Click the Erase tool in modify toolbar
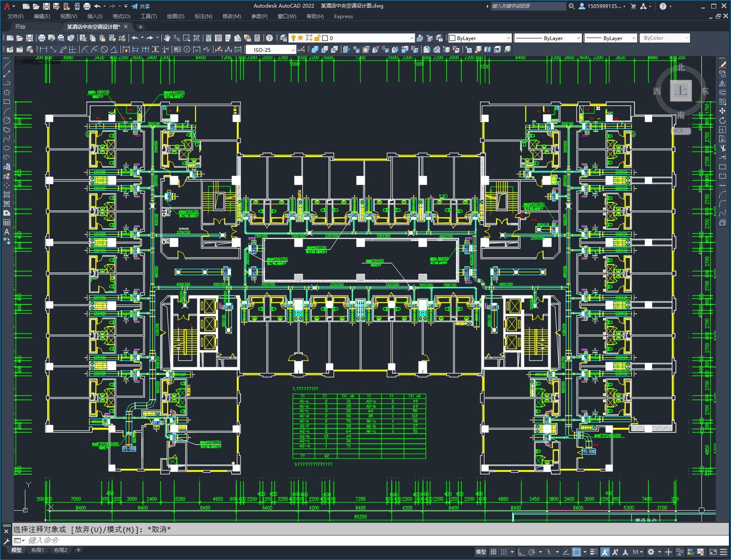The image size is (731, 560). [723, 65]
